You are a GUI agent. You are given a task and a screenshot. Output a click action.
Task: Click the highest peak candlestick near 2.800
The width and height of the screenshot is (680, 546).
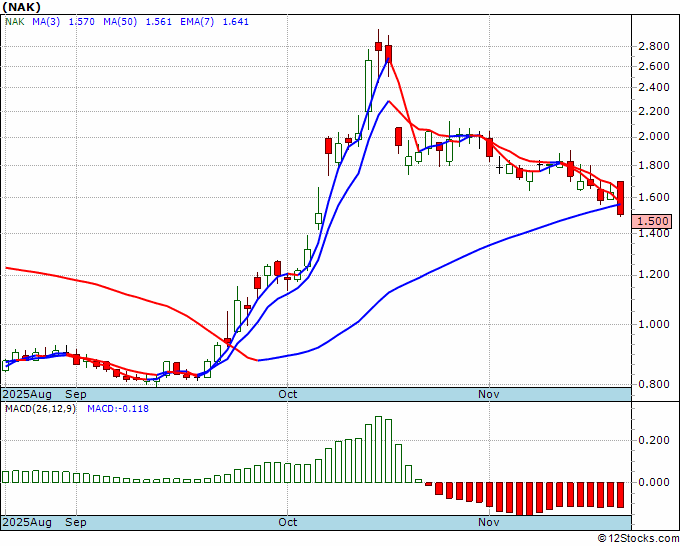coord(378,46)
